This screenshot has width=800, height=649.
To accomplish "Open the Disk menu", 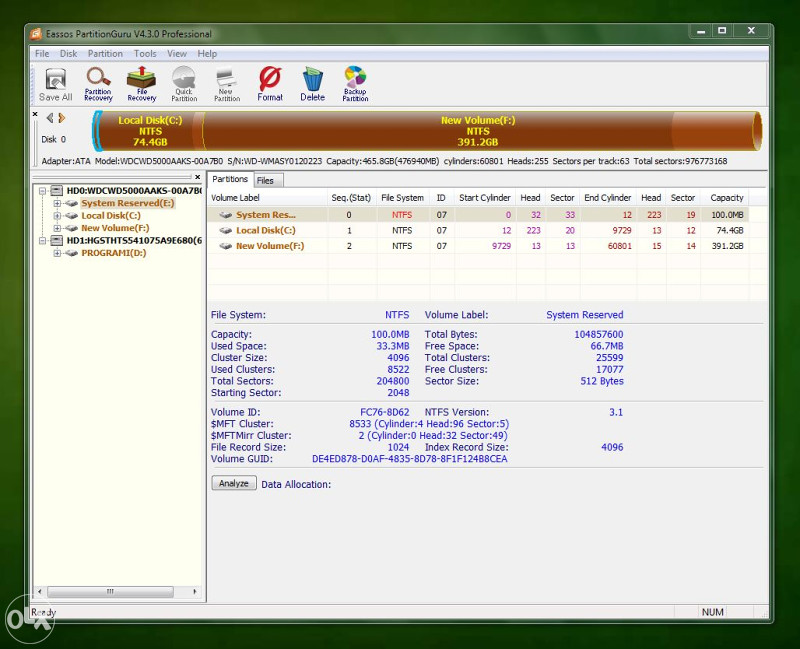I will pyautogui.click(x=68, y=54).
